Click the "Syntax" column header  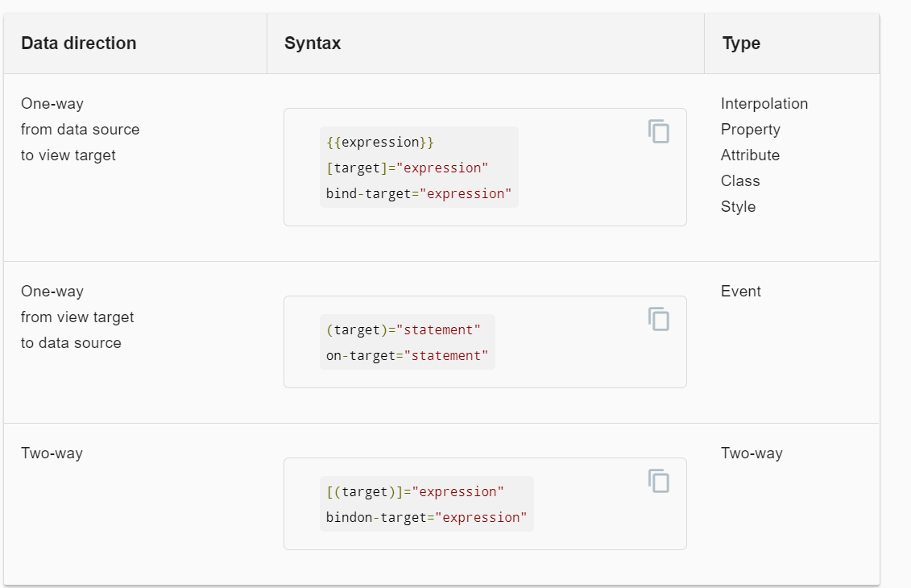313,43
